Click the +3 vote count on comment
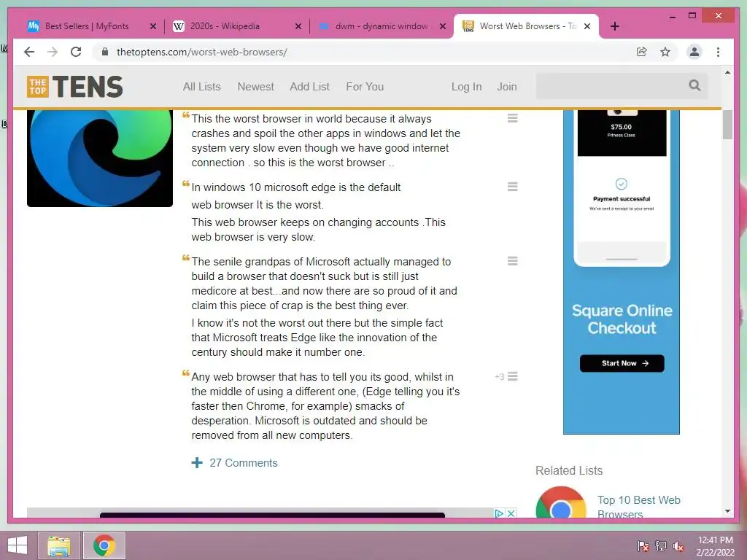The image size is (747, 560). pos(499,377)
